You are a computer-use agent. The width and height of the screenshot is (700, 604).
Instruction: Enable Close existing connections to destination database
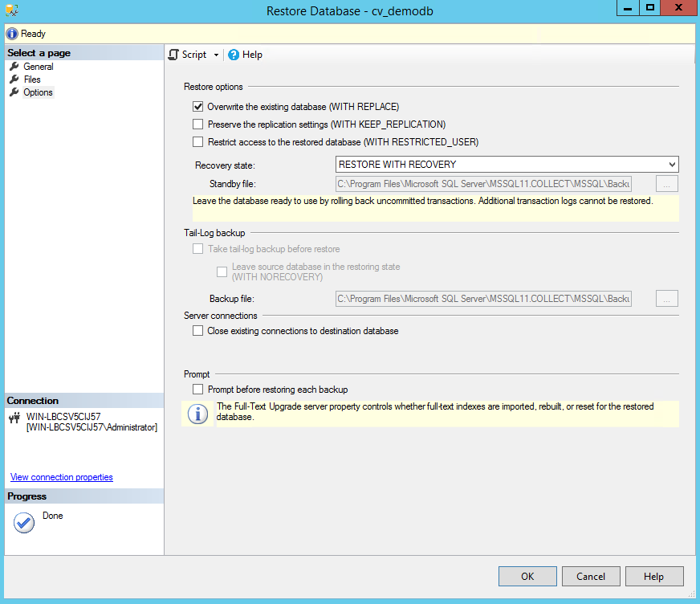pyautogui.click(x=197, y=331)
